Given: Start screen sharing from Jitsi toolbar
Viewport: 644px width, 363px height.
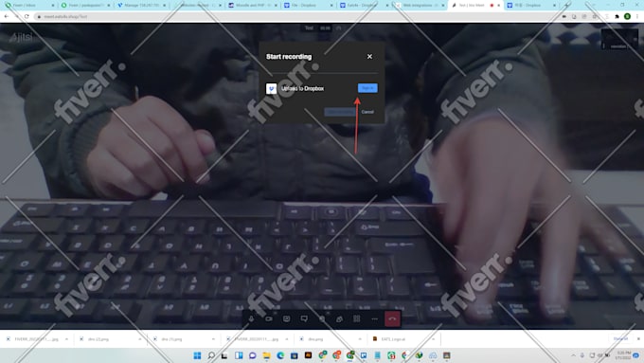Looking at the screenshot, I should coord(286,318).
